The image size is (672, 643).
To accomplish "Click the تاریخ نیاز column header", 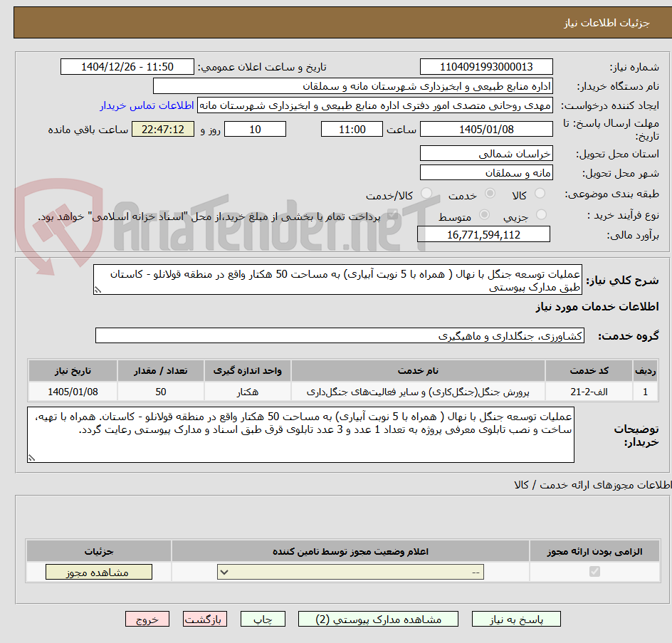I will [x=73, y=371].
